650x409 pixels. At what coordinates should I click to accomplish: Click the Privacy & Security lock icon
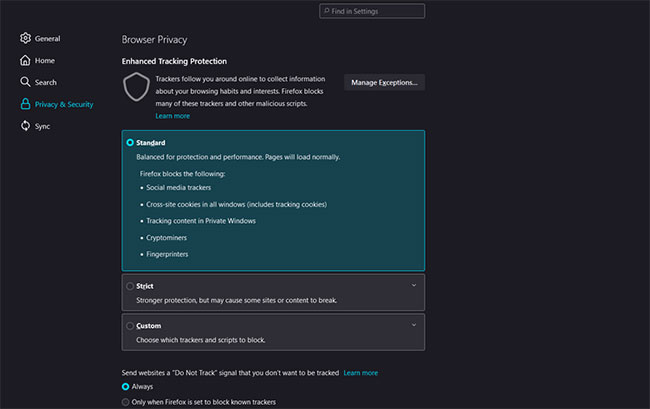[25, 104]
